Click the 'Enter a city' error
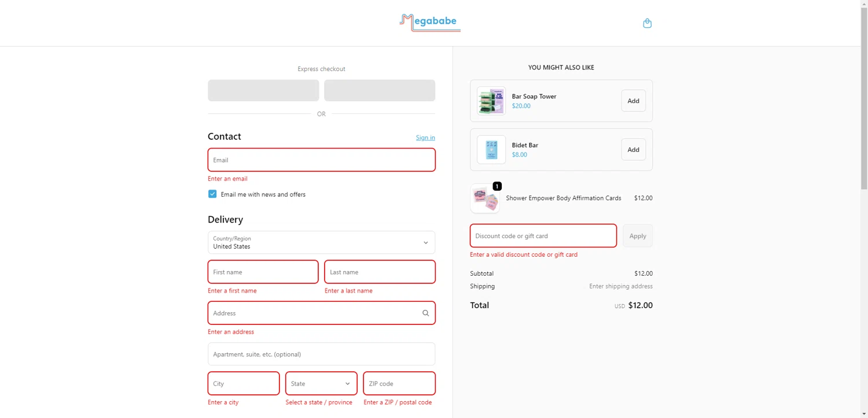This screenshot has width=868, height=418. (x=223, y=402)
